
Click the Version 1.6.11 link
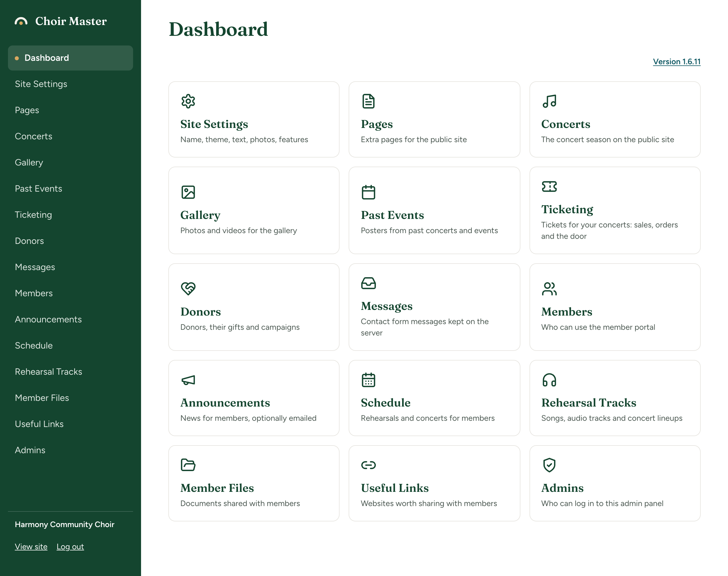(676, 62)
